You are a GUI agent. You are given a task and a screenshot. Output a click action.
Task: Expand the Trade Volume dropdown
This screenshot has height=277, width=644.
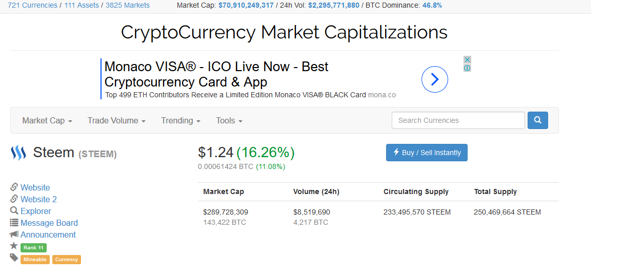pos(116,120)
